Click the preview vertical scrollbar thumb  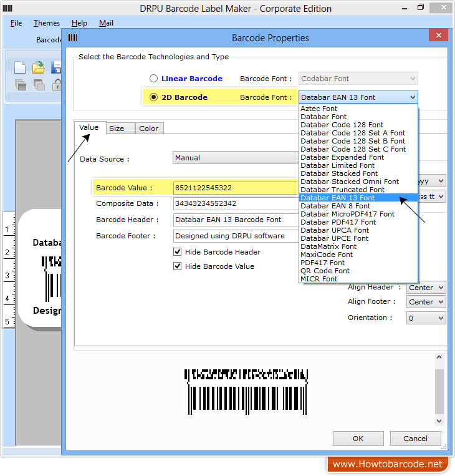[439, 392]
